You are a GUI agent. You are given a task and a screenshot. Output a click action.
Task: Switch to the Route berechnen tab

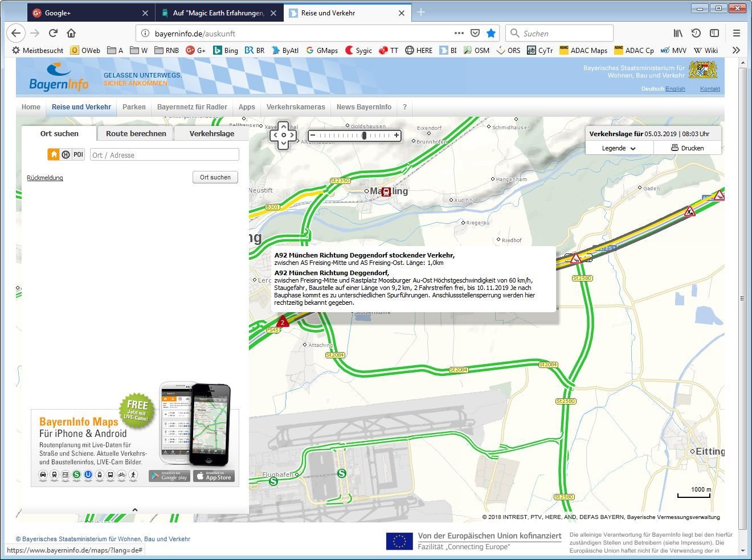point(136,133)
